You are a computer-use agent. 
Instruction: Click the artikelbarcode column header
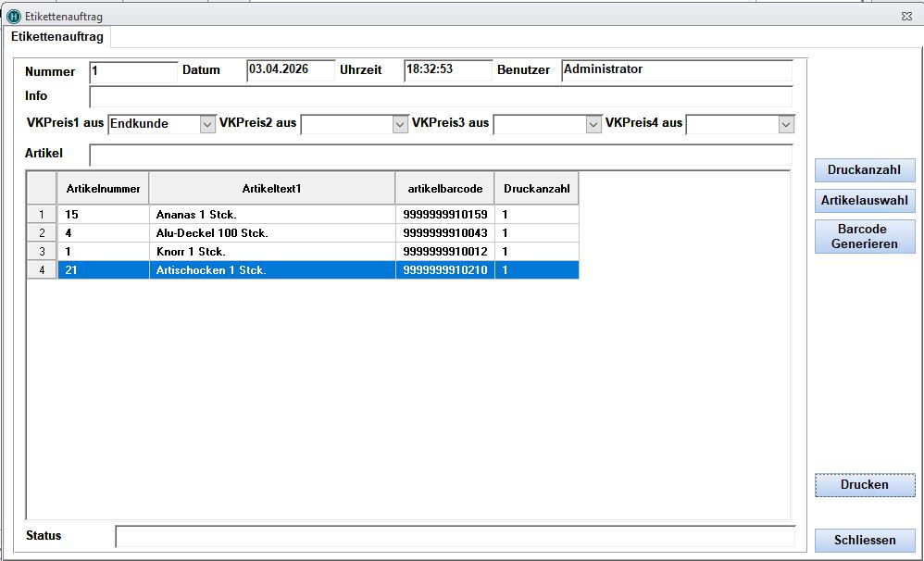(x=444, y=189)
